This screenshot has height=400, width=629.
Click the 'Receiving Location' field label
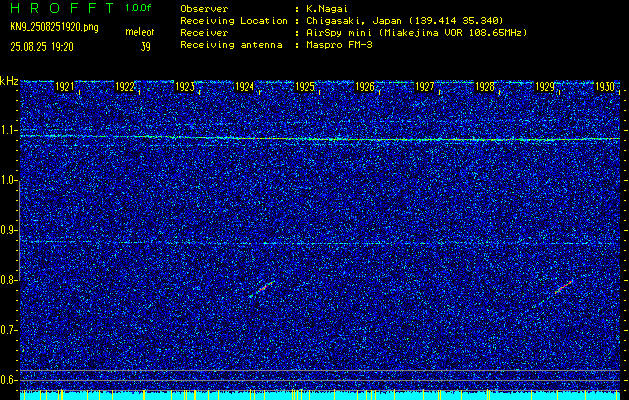click(x=234, y=21)
